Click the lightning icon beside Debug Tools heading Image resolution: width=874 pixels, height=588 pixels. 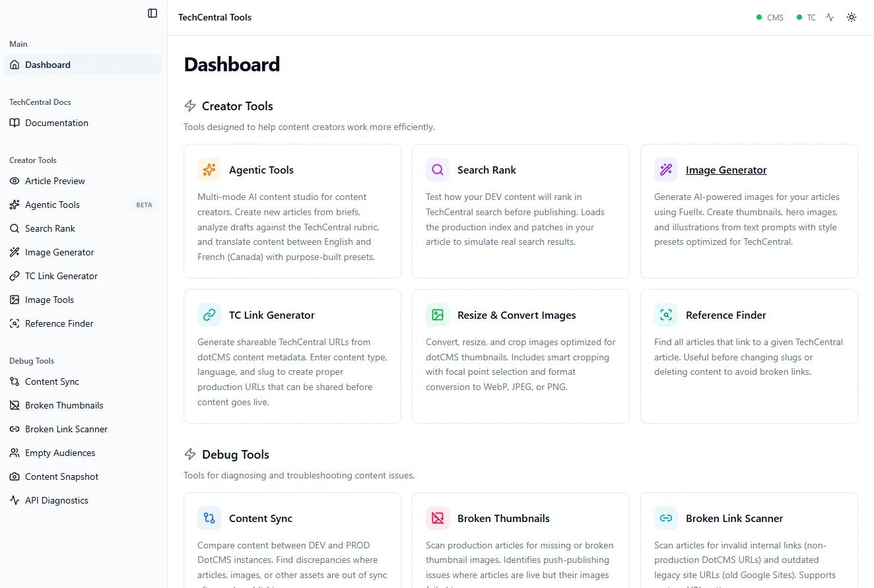tap(190, 454)
